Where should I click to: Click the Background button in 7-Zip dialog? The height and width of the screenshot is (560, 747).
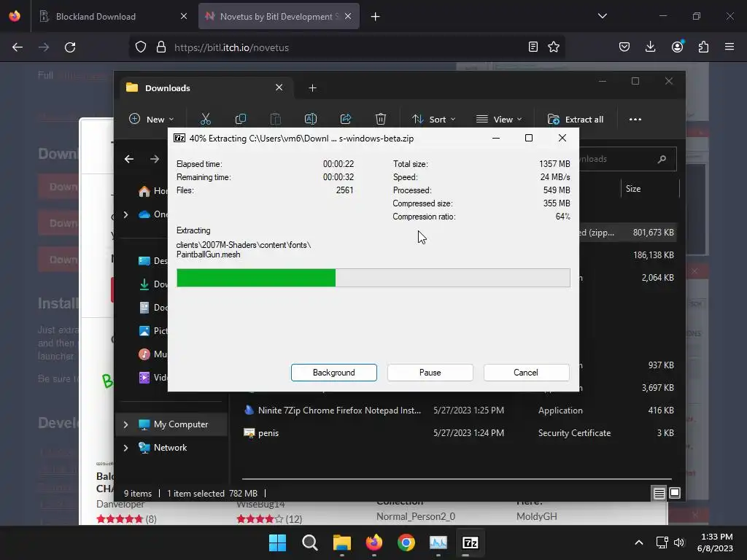pyautogui.click(x=333, y=373)
